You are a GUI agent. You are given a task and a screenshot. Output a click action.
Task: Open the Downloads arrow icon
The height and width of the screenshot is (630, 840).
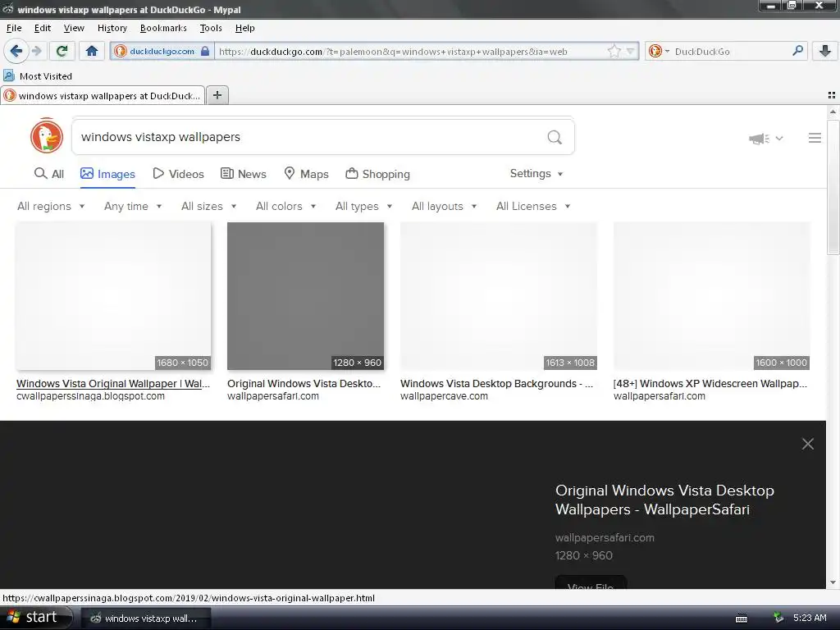[x=825, y=51]
